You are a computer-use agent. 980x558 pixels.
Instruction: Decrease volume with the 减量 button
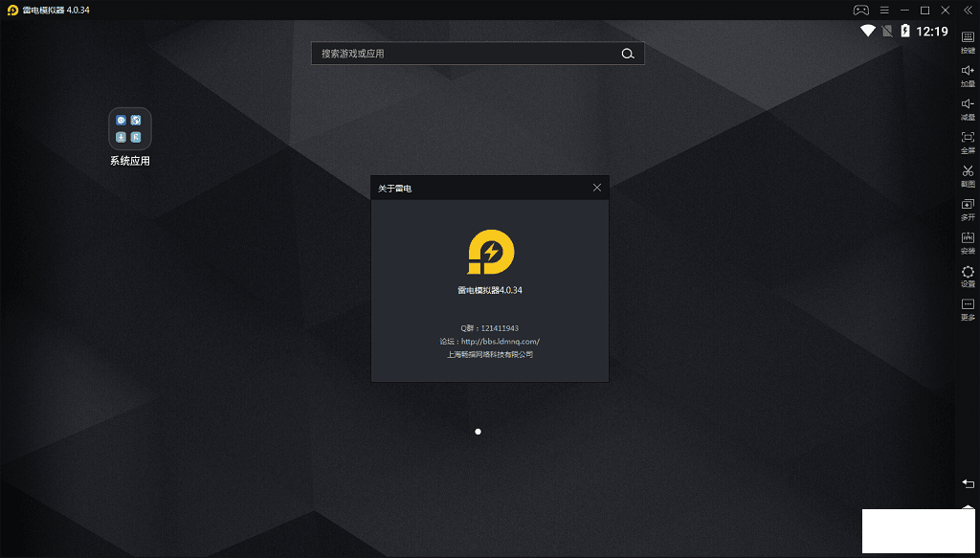(968, 109)
